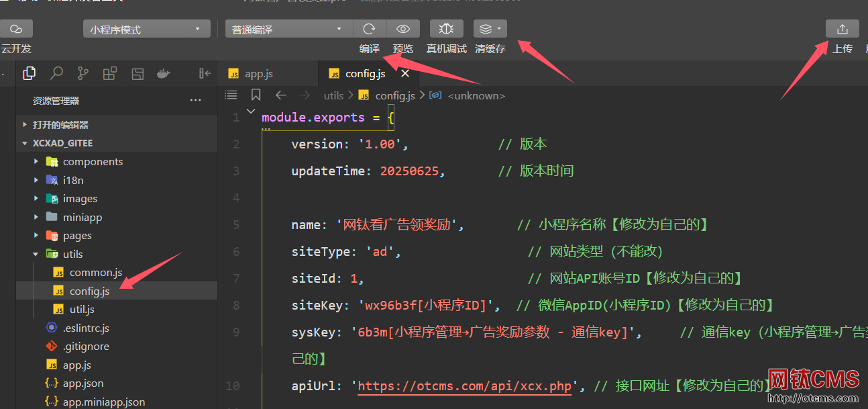Open the search panel magnifier icon
Viewport: 868px width, 409px height.
[x=56, y=73]
